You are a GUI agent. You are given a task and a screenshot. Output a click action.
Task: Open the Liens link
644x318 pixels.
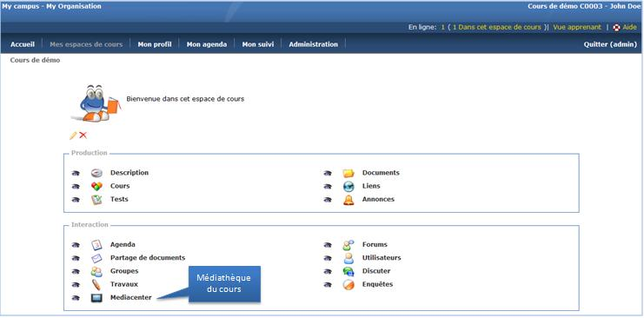[371, 186]
